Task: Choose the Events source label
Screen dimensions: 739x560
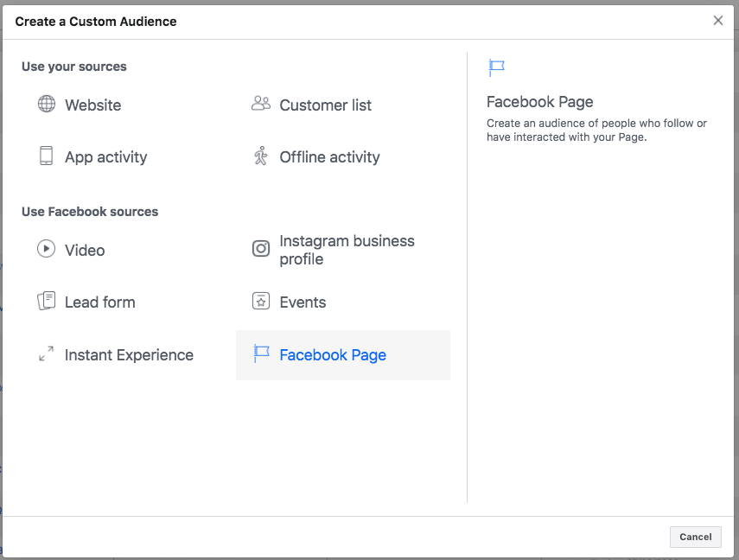Action: tap(303, 302)
